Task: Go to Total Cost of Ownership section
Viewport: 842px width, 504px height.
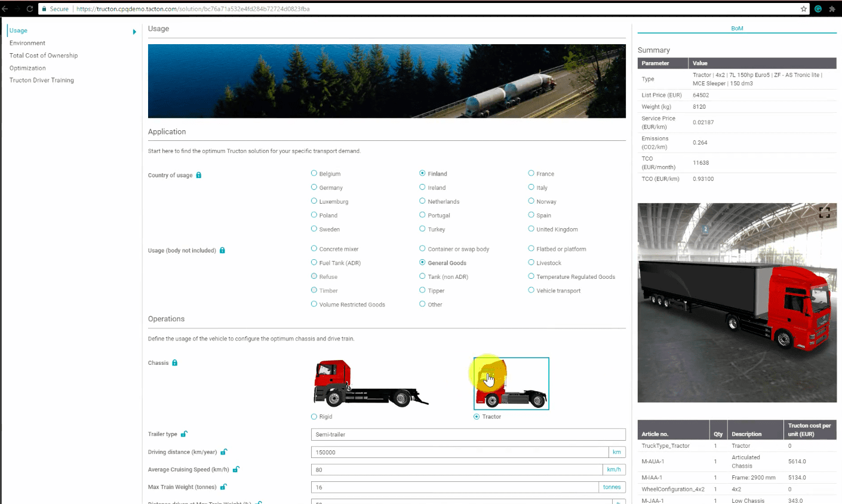Action: coord(44,56)
